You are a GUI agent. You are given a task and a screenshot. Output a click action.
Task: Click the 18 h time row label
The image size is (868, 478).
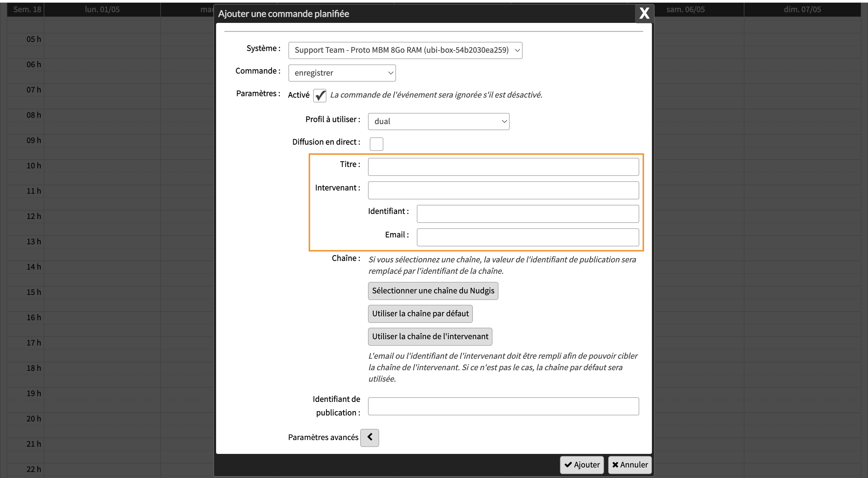coord(34,368)
